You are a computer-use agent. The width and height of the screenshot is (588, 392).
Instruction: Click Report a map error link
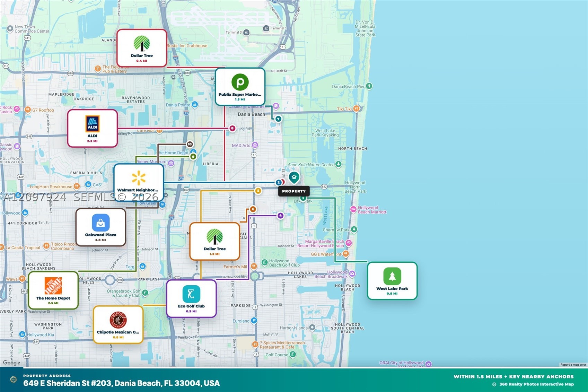tap(573, 365)
